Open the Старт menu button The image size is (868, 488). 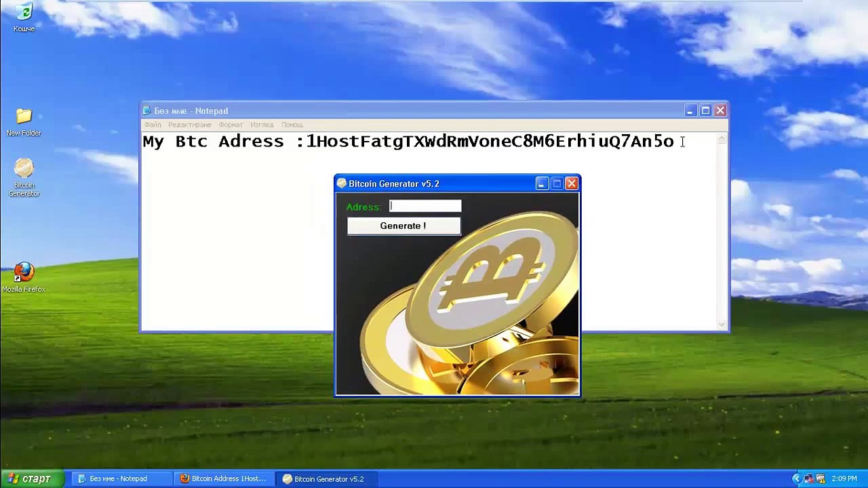(x=32, y=479)
